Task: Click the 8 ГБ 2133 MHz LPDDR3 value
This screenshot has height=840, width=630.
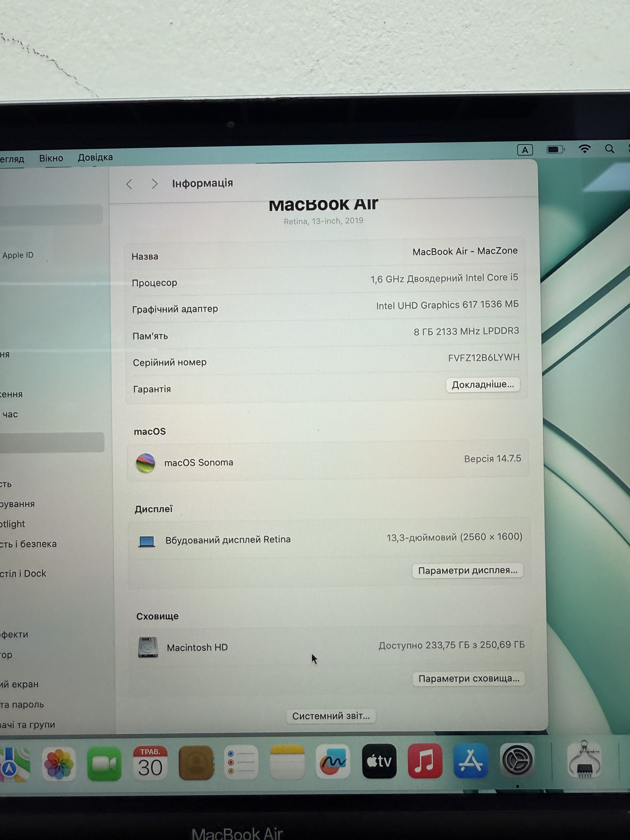Action: click(x=466, y=331)
